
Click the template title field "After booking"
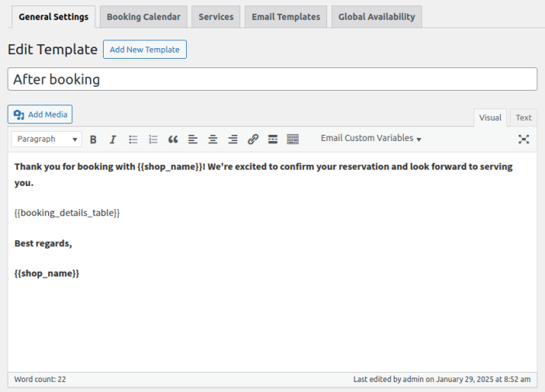[x=272, y=79]
